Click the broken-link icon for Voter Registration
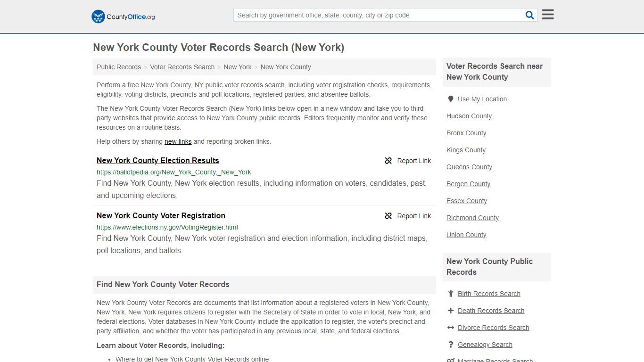This screenshot has height=362, width=644. click(x=388, y=216)
